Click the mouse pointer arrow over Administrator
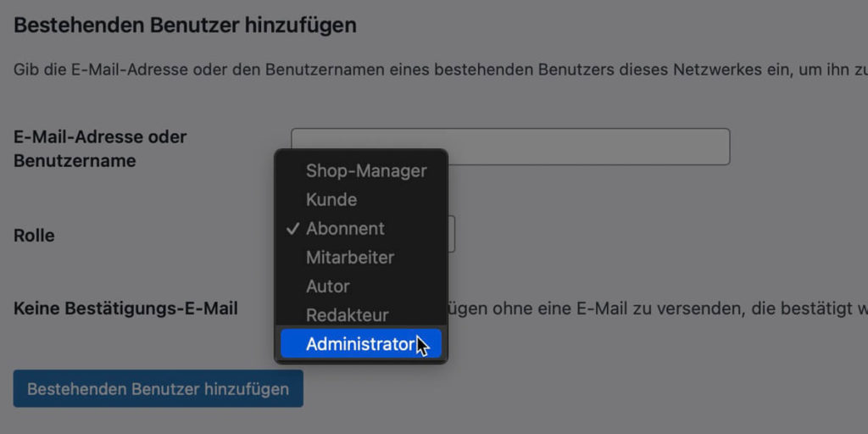 coord(422,346)
